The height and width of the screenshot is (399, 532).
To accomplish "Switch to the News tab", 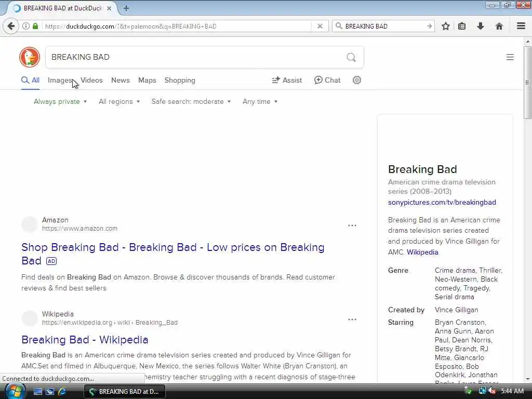I will click(121, 81).
